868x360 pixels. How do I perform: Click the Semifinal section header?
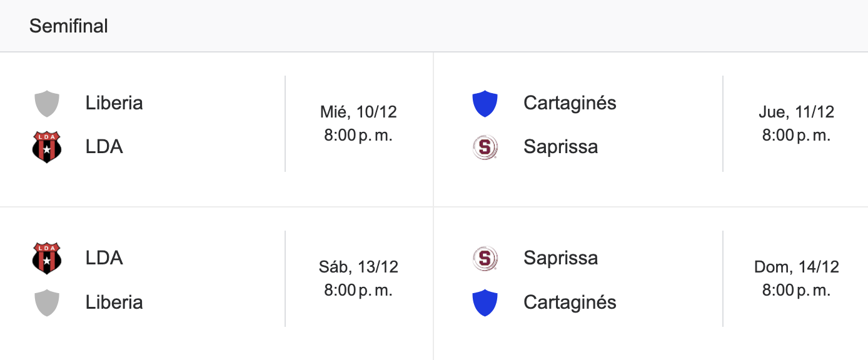69,26
